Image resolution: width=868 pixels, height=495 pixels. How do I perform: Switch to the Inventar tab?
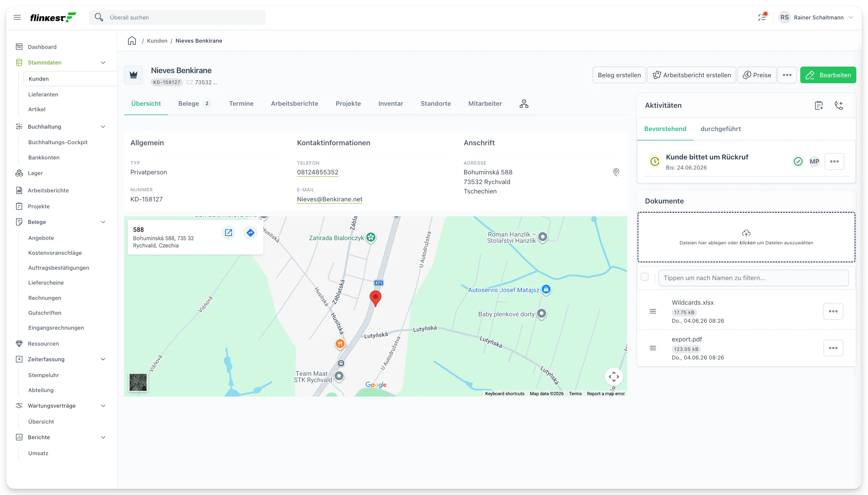391,104
